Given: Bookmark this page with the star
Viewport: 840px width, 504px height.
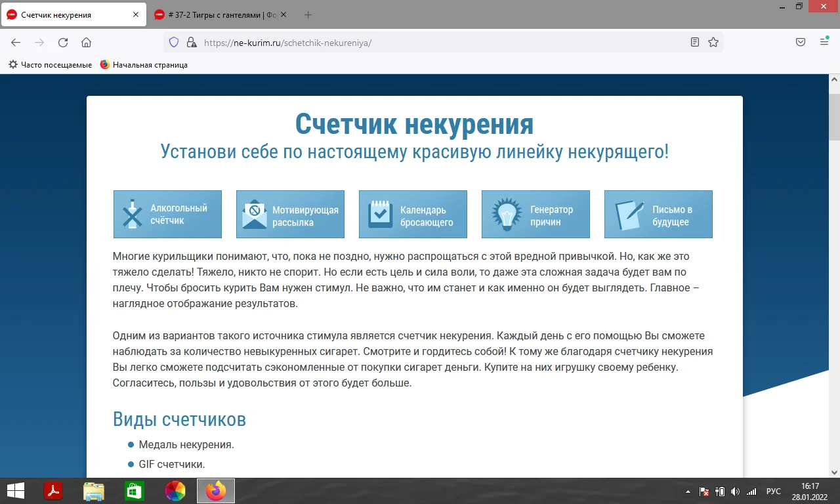Looking at the screenshot, I should 713,42.
